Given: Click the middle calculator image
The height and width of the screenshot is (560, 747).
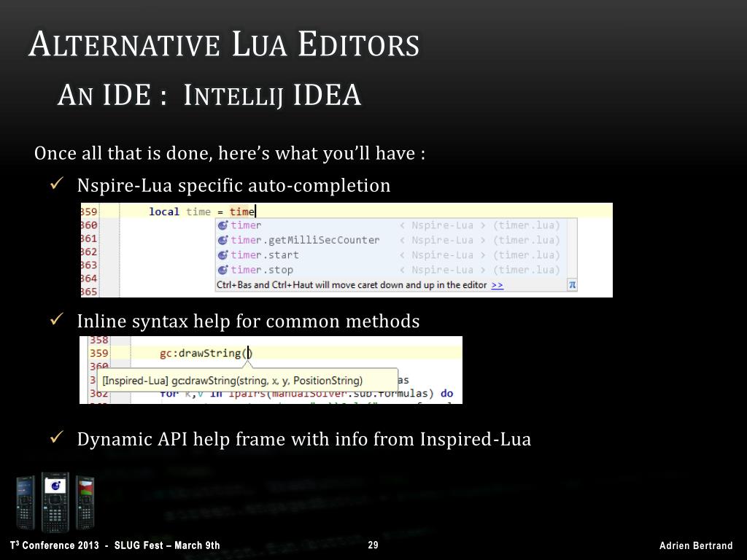Looking at the screenshot, I should click(x=55, y=502).
